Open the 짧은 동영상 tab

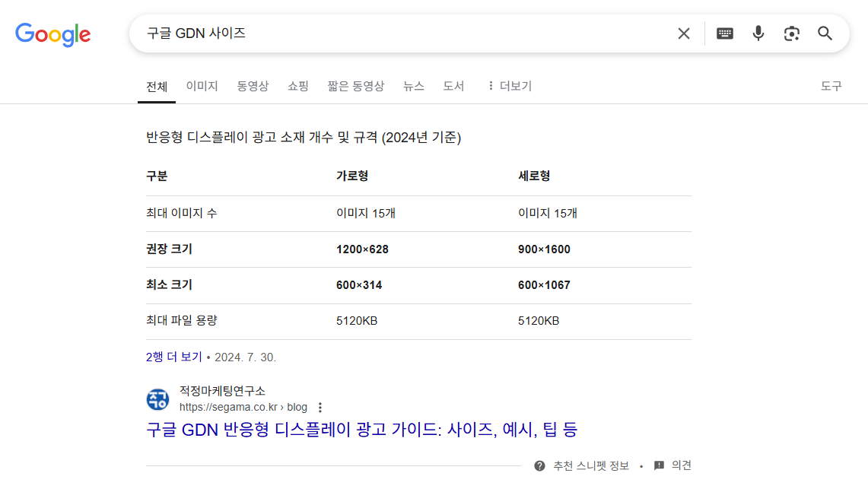click(355, 86)
